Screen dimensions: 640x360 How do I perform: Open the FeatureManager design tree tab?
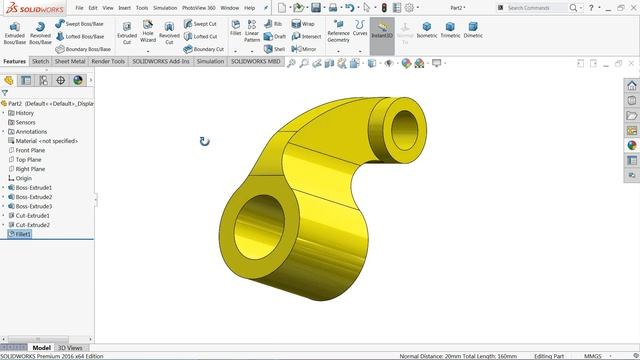tap(9, 80)
